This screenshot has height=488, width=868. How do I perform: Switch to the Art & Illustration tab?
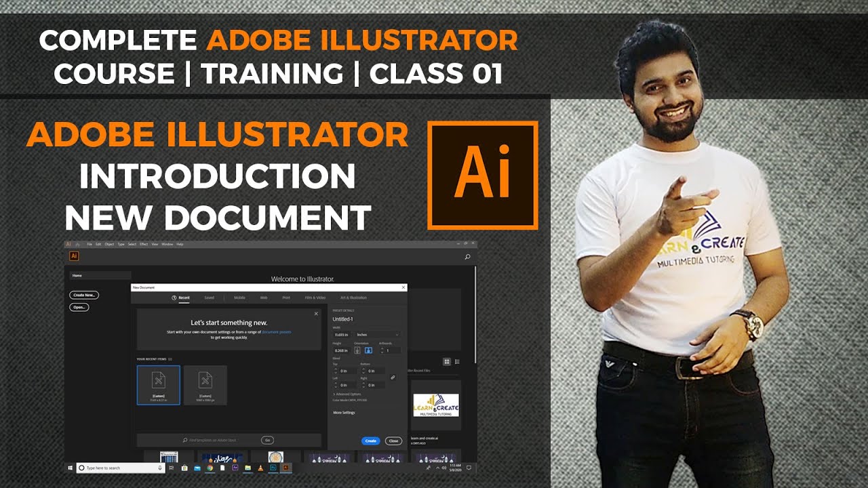tap(353, 298)
